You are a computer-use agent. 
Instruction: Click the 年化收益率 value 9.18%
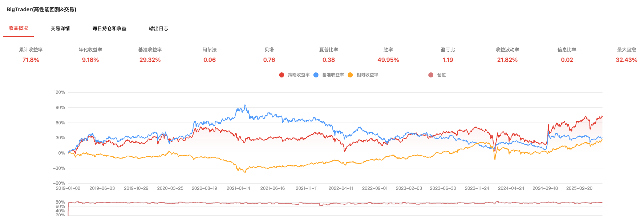tap(90, 60)
